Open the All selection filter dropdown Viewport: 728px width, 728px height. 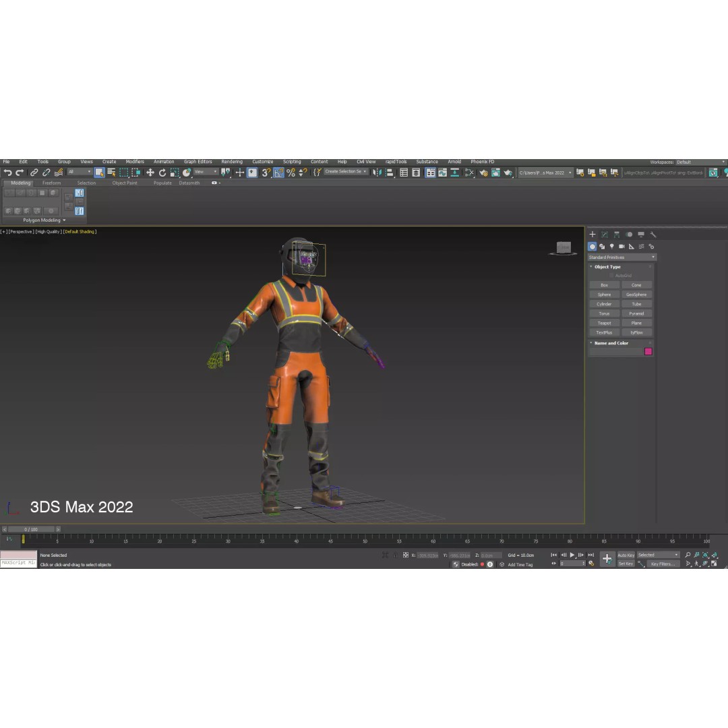click(x=79, y=173)
